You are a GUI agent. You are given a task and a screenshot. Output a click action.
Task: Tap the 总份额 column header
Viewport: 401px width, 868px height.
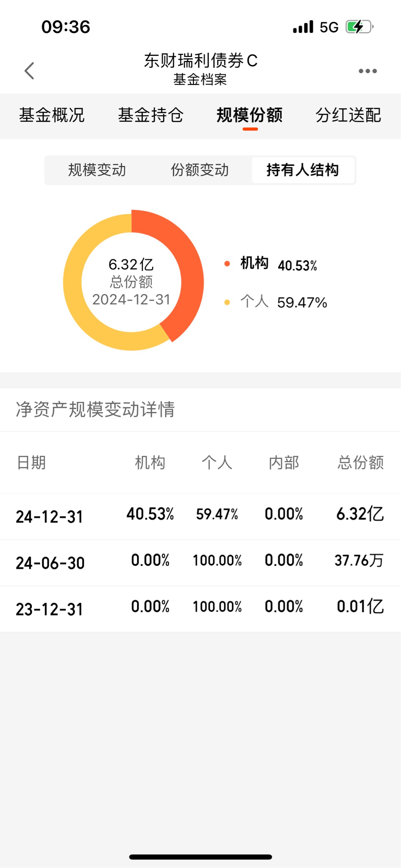click(x=361, y=462)
